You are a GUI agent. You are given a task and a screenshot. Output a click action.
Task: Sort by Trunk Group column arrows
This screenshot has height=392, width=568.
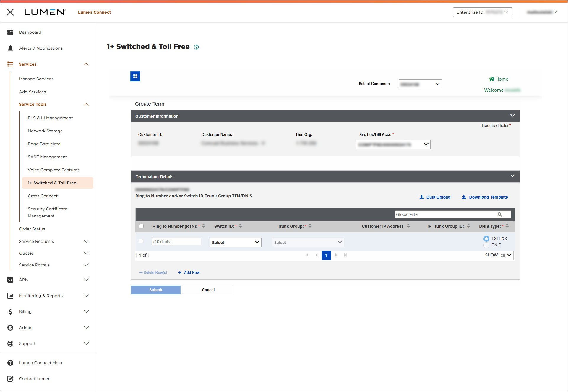tap(310, 226)
